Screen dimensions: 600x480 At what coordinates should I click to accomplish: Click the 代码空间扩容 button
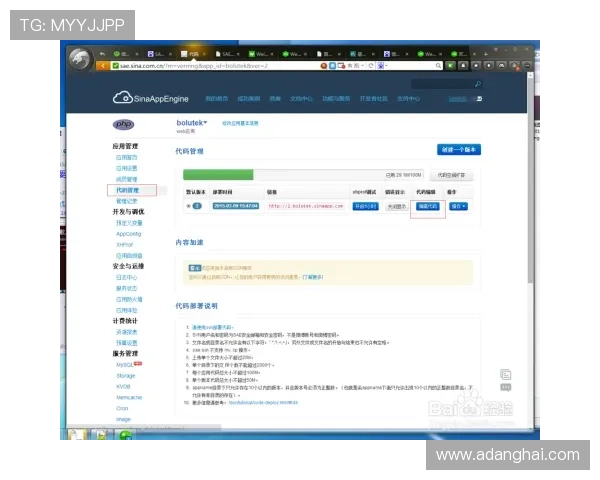[452, 175]
